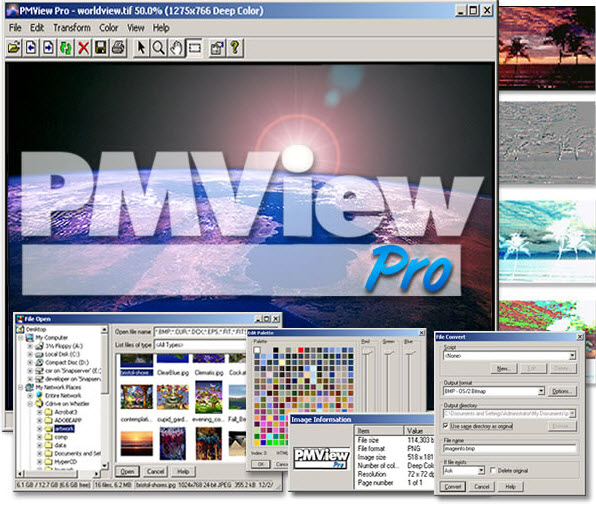The height and width of the screenshot is (505, 596).
Task: Expand the Entire Network node
Action: (x=30, y=396)
